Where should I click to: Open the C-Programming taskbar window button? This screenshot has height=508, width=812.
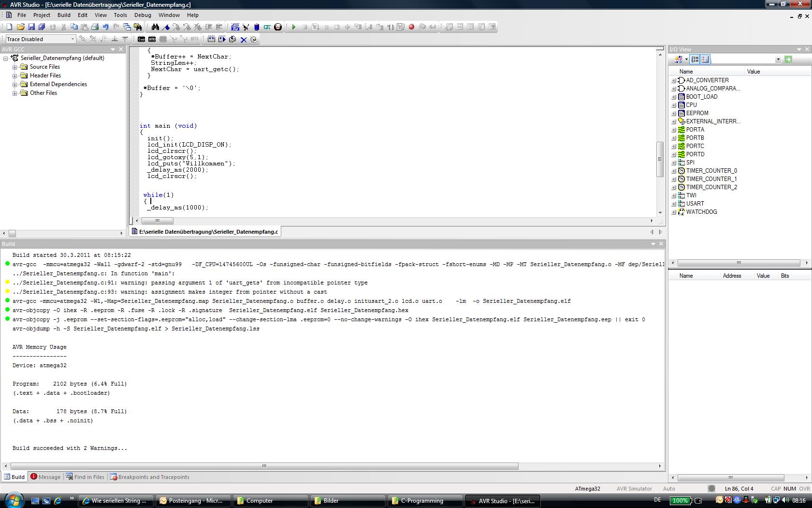click(x=425, y=501)
